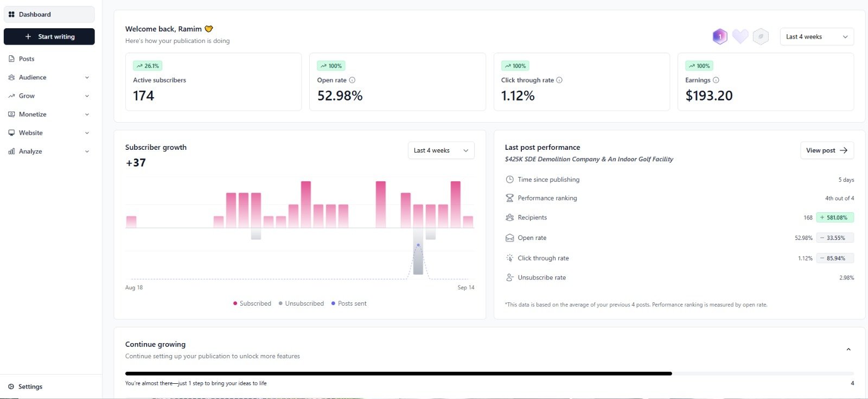Click the purple hexagon level badge
The height and width of the screenshot is (399, 868).
click(719, 37)
